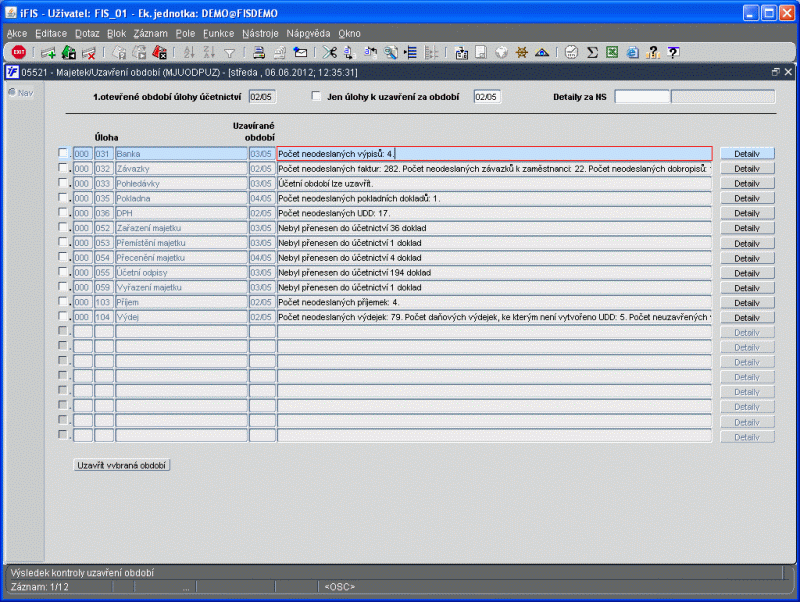Click the Nav item in left panel
800x602 pixels.
(x=21, y=93)
